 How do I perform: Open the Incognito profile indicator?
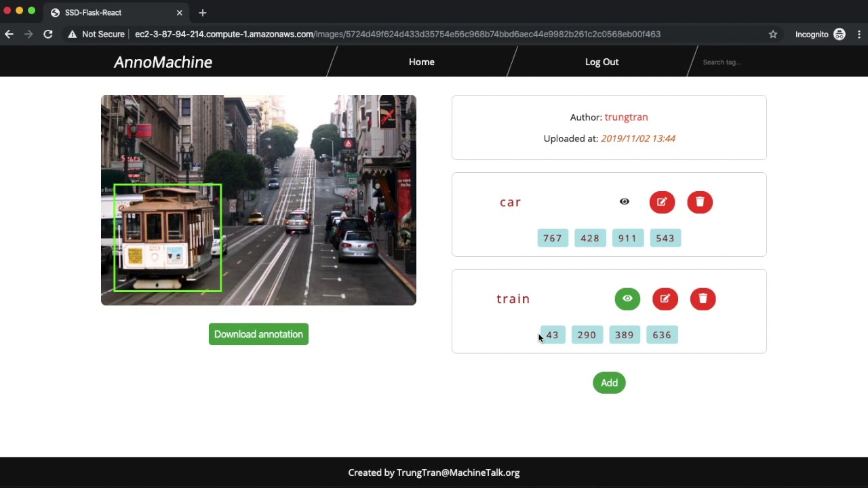tap(821, 34)
